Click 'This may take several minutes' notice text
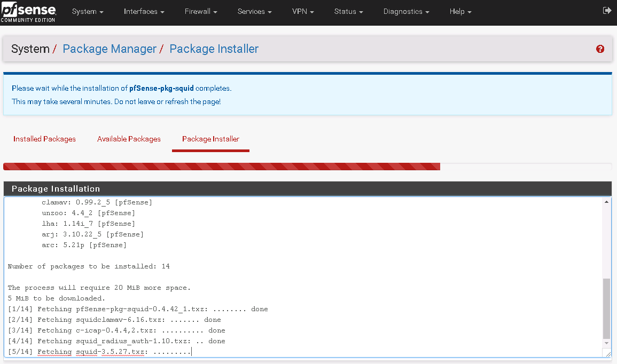617x364 pixels. click(116, 101)
